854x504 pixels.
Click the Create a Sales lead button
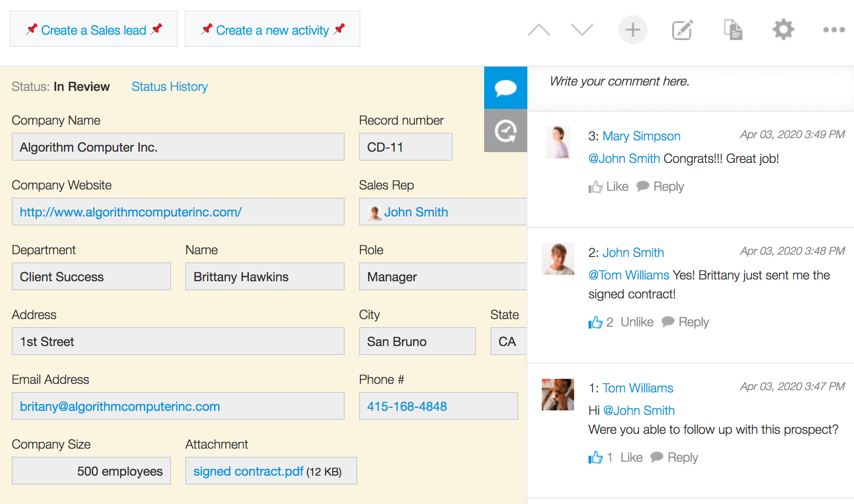point(93,29)
